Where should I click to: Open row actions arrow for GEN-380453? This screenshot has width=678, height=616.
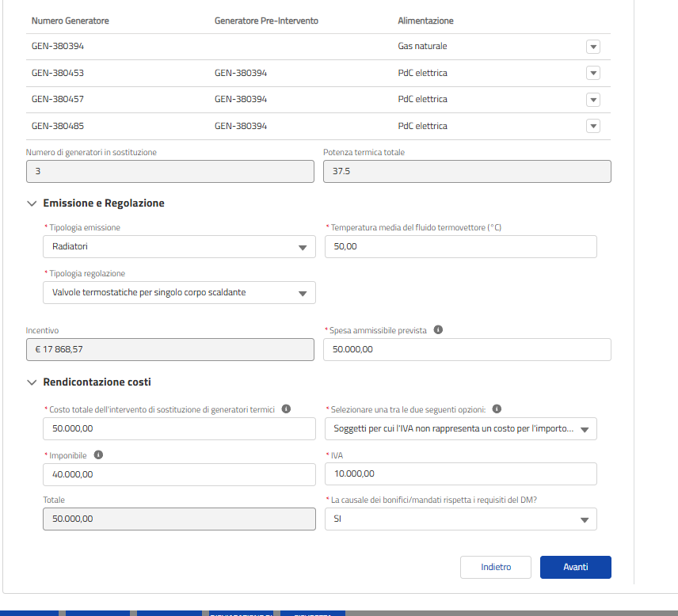point(593,73)
